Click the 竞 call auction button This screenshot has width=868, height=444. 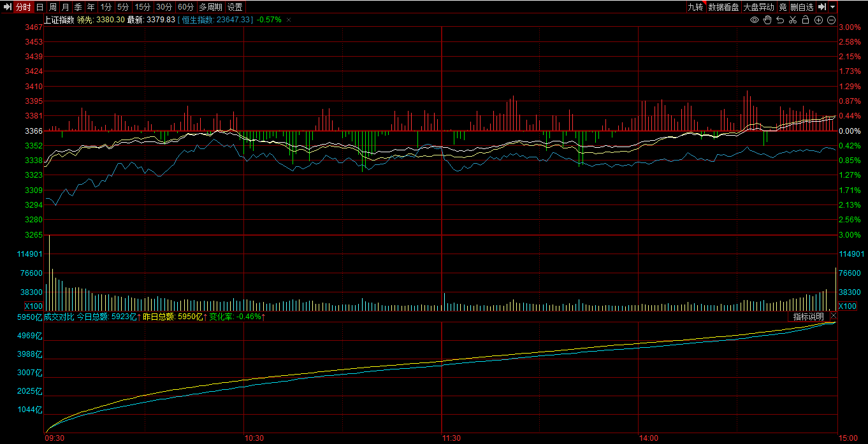click(783, 7)
